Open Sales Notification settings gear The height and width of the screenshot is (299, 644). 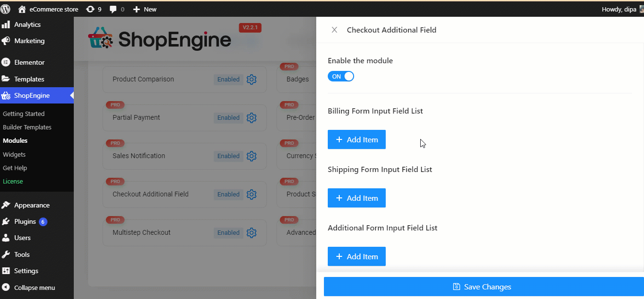252,156
